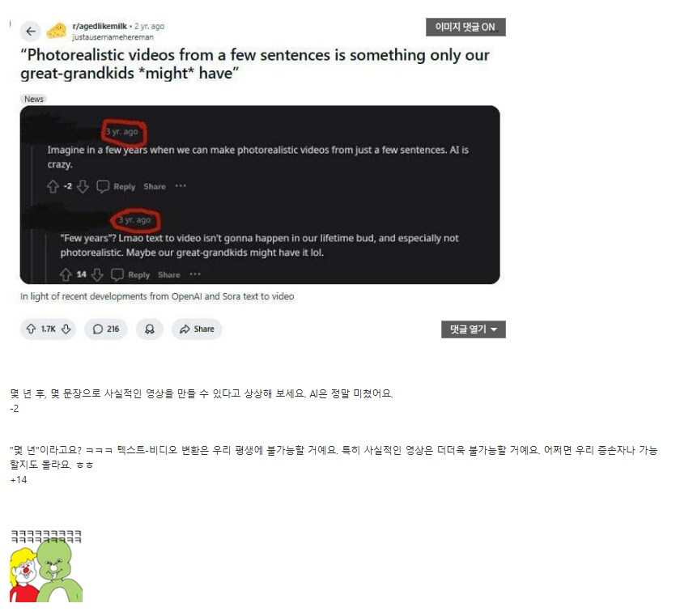Expand the 댓글 열기 dropdown
This screenshot has width=693, height=616.
(474, 329)
